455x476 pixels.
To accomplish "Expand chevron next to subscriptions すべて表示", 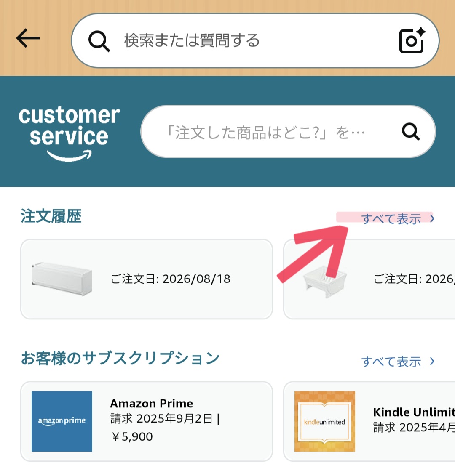I will coord(432,361).
